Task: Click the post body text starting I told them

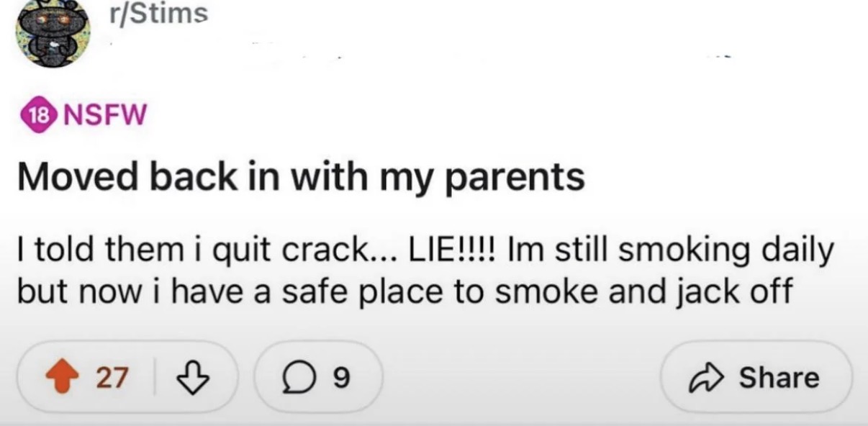Action: [425, 272]
